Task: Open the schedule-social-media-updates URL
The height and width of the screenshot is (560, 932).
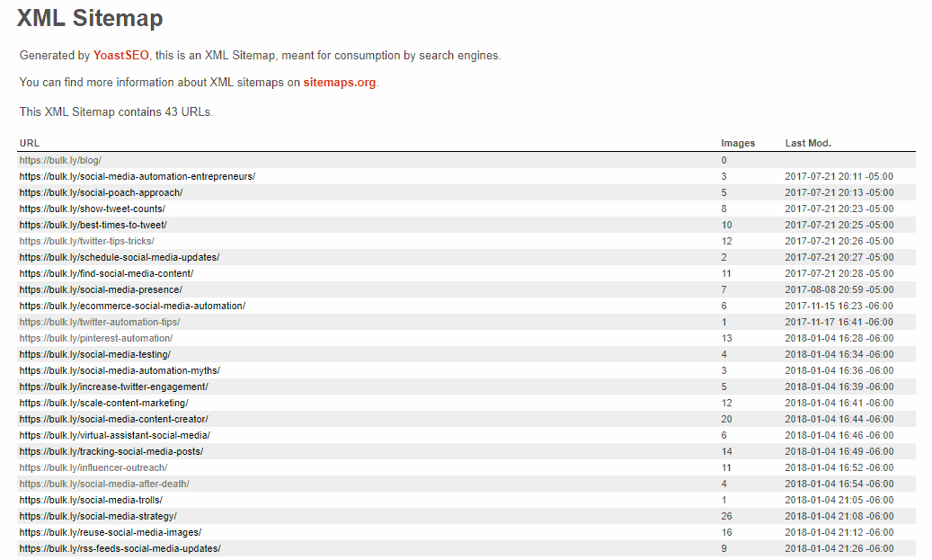Action: tap(119, 257)
